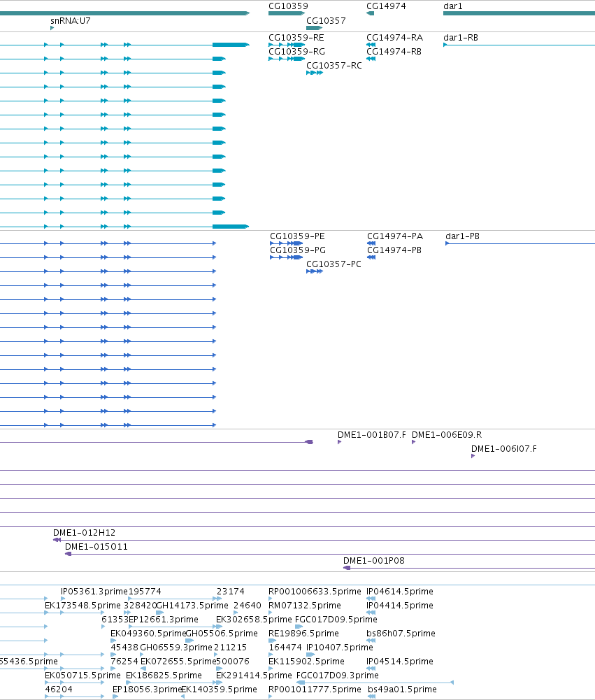
Task: Select the CG14974-PB protein label
Action: pos(394,250)
